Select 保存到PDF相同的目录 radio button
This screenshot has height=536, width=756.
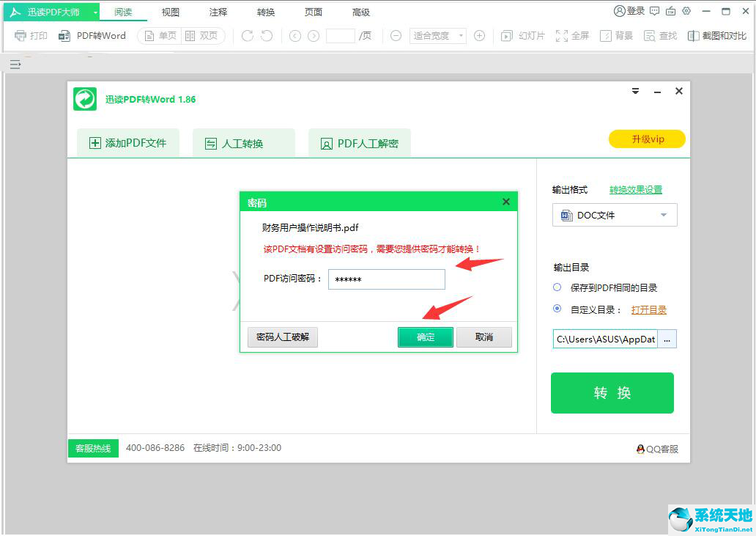click(x=559, y=287)
